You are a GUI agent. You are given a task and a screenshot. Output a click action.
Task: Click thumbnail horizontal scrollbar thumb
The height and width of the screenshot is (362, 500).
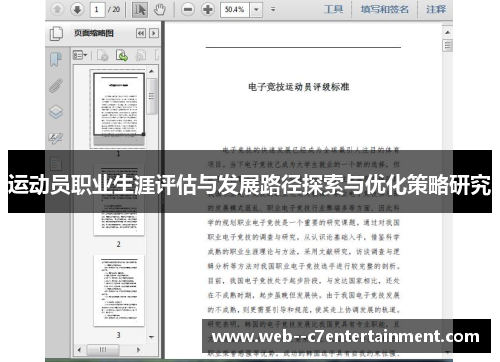coord(103,350)
